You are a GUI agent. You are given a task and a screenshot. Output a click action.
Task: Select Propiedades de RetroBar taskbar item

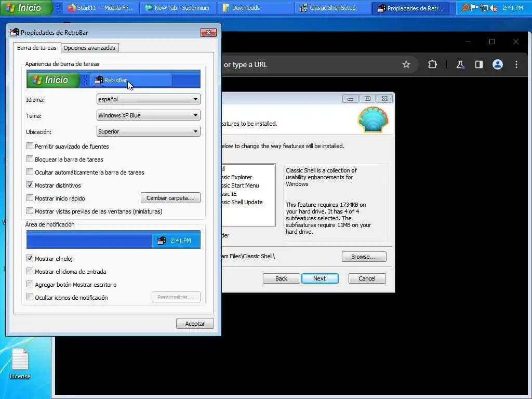coord(411,8)
